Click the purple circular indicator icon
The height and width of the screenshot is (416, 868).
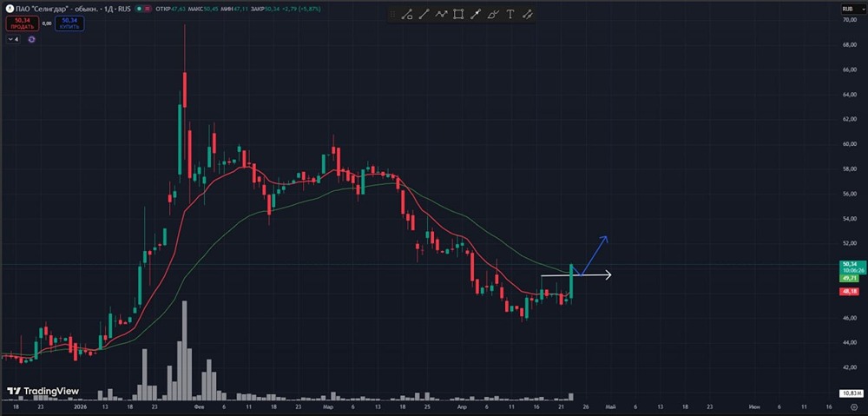[31, 40]
